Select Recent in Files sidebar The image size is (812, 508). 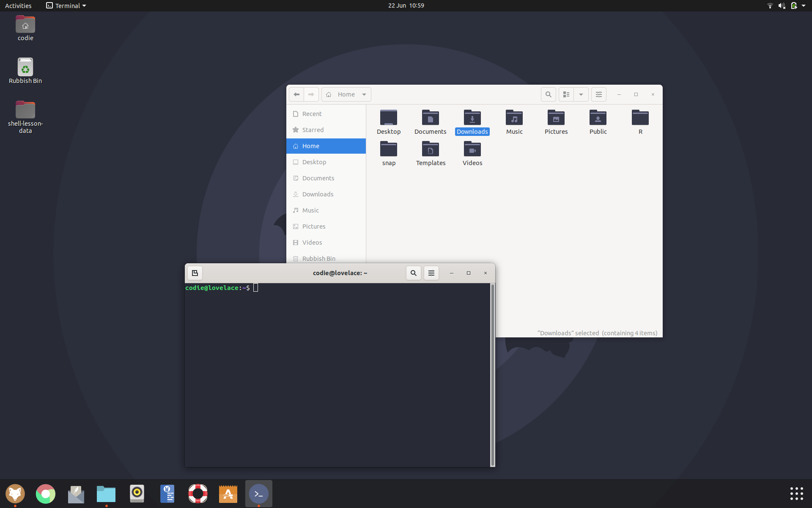(x=326, y=114)
